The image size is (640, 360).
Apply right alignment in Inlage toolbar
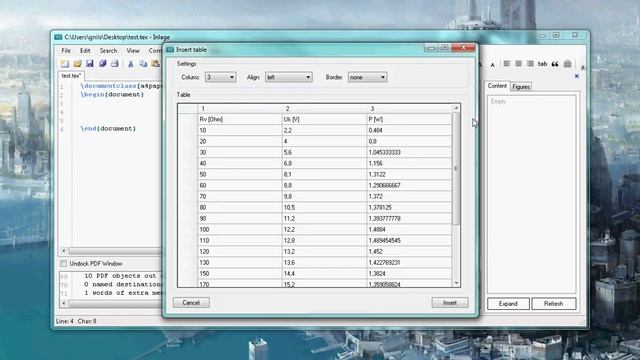tap(530, 64)
